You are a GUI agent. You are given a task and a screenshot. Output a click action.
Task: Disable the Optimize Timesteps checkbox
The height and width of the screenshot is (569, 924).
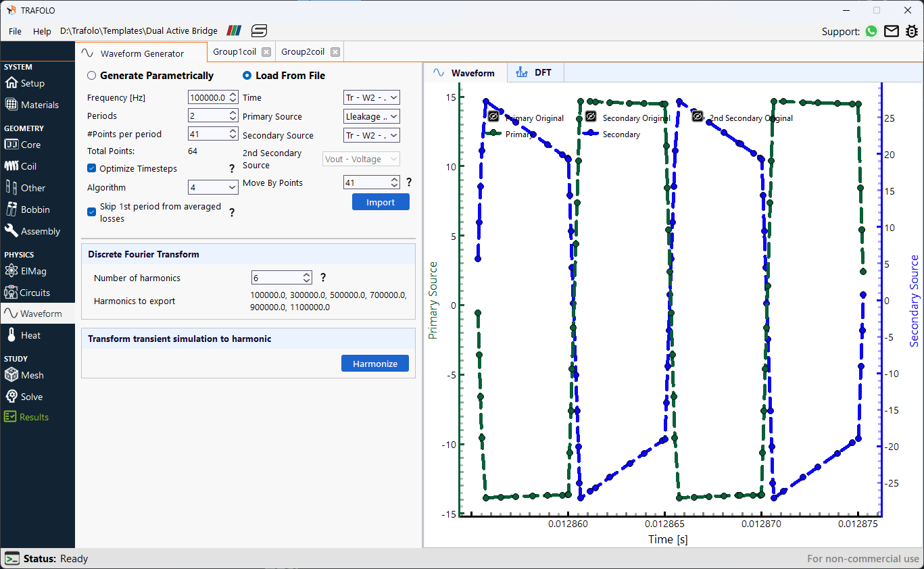click(x=91, y=168)
